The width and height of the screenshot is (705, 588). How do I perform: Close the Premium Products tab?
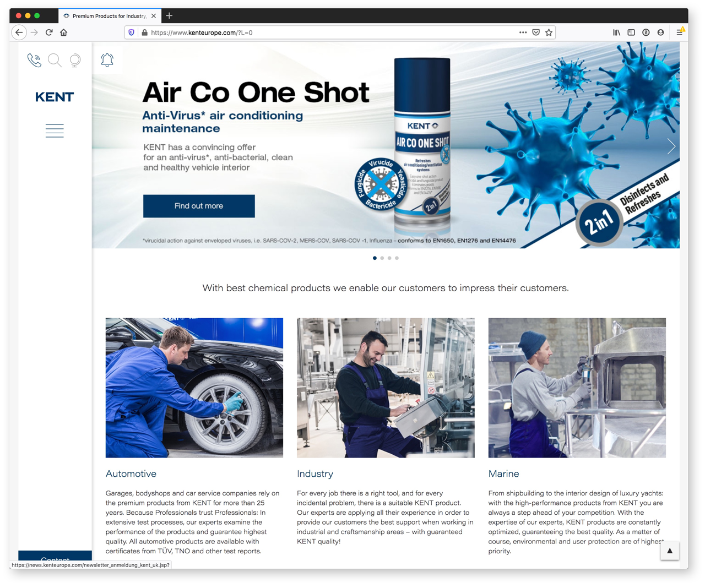[154, 16]
